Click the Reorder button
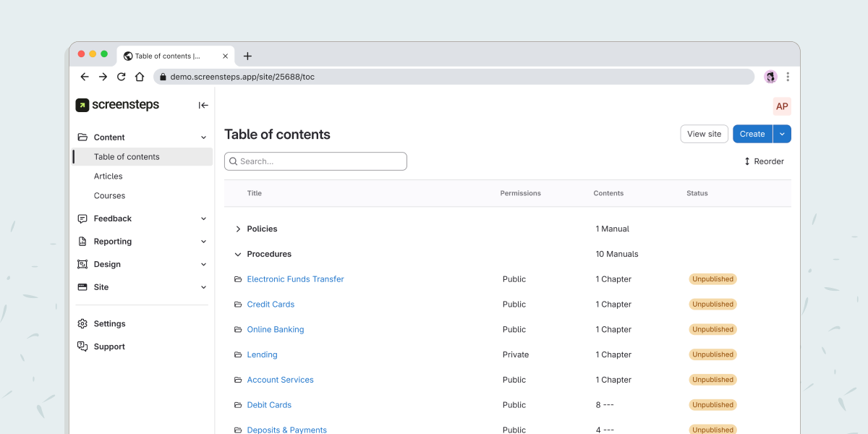Image resolution: width=868 pixels, height=434 pixels. pos(764,161)
